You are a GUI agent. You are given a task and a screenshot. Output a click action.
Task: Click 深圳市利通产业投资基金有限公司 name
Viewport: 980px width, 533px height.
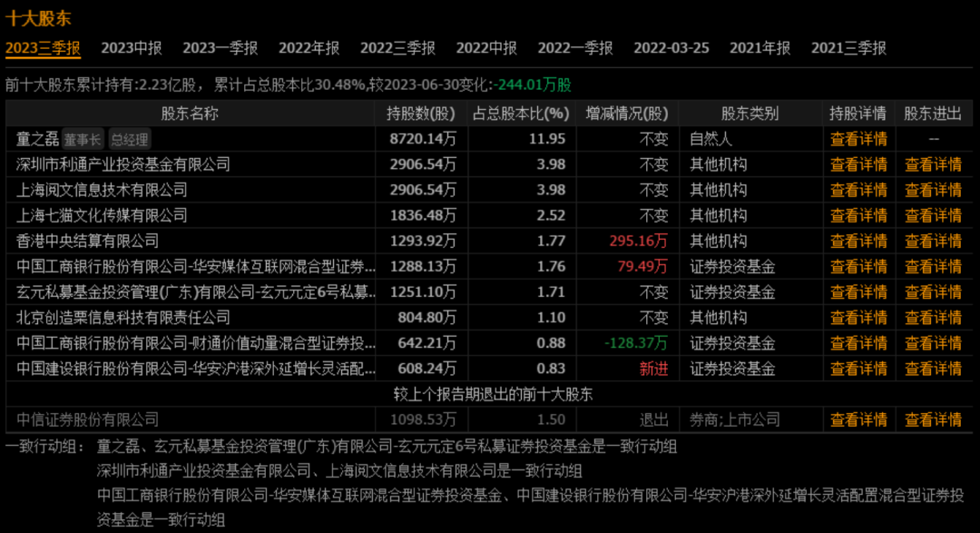(x=123, y=164)
